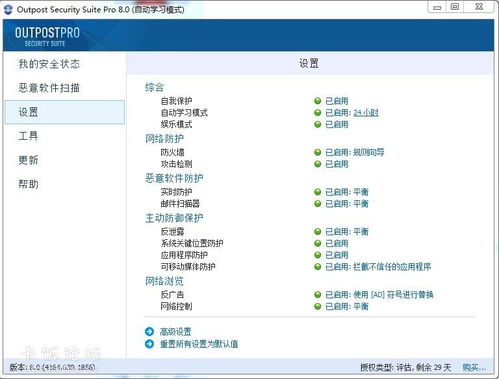Click the green status icon for 反泄露
The image size is (499, 379).
(x=318, y=232)
